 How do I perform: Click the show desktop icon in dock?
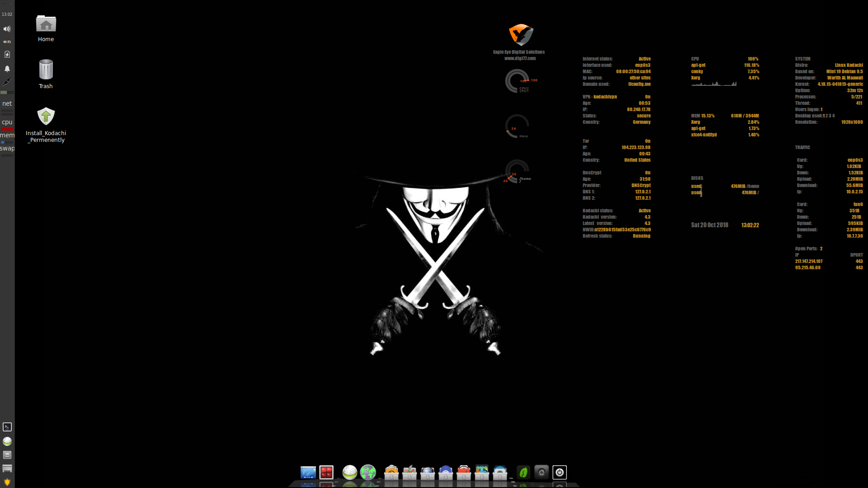tap(308, 473)
